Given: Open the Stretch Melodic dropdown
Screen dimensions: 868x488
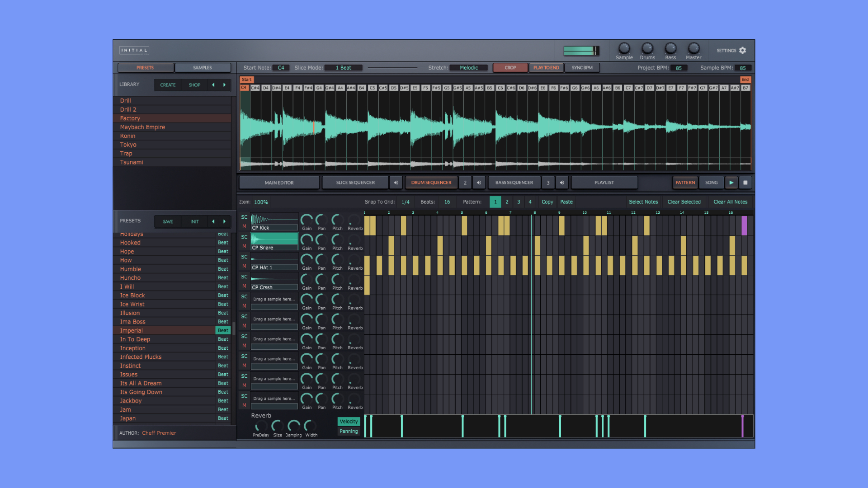Looking at the screenshot, I should [469, 68].
